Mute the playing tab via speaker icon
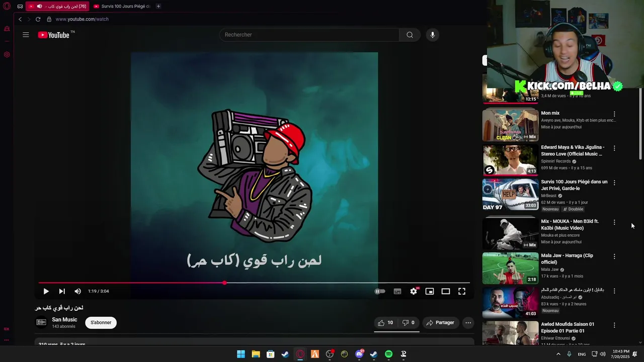644x362 pixels. (x=39, y=7)
